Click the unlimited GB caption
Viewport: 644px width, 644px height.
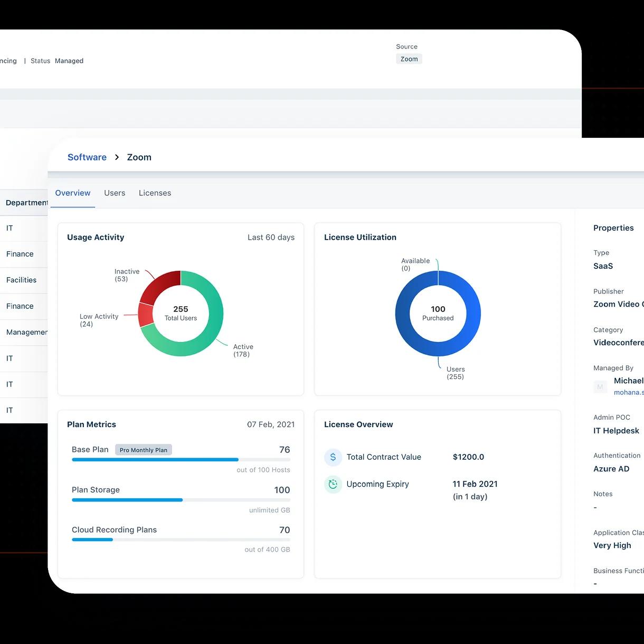pos(270,510)
